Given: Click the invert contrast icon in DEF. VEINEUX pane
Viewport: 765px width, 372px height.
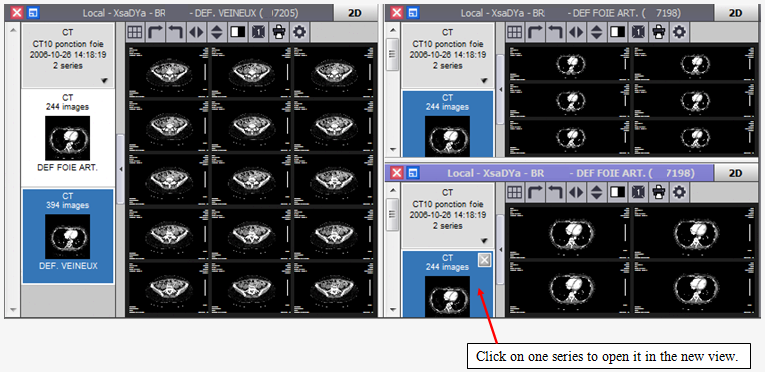Looking at the screenshot, I should [x=238, y=32].
